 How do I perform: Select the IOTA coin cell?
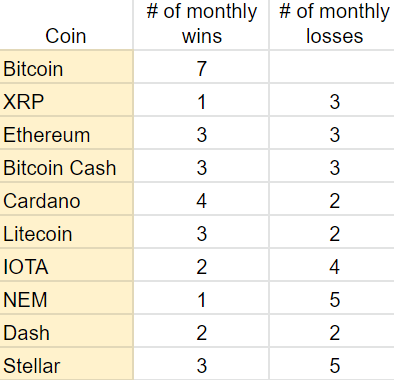(66, 265)
